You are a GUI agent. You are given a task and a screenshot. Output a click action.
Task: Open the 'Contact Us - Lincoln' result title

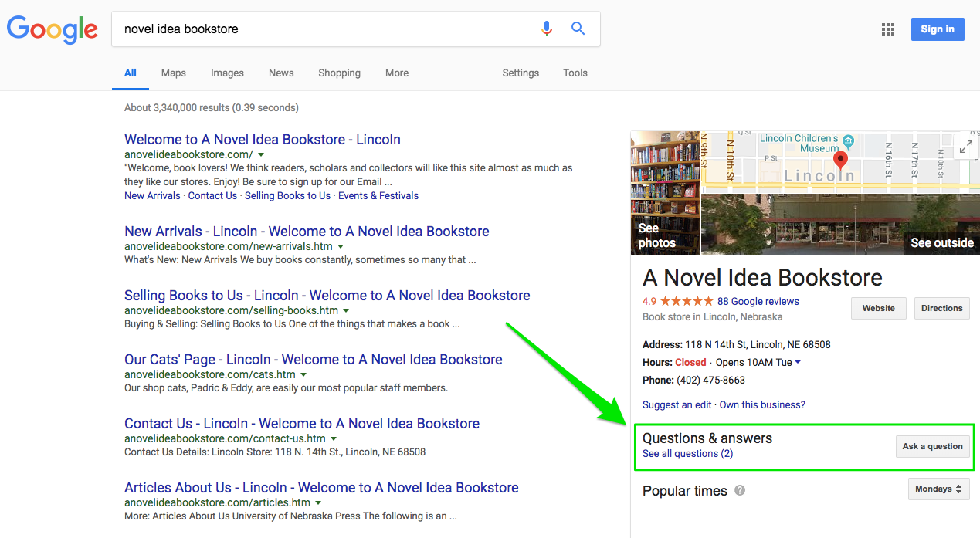(x=302, y=424)
